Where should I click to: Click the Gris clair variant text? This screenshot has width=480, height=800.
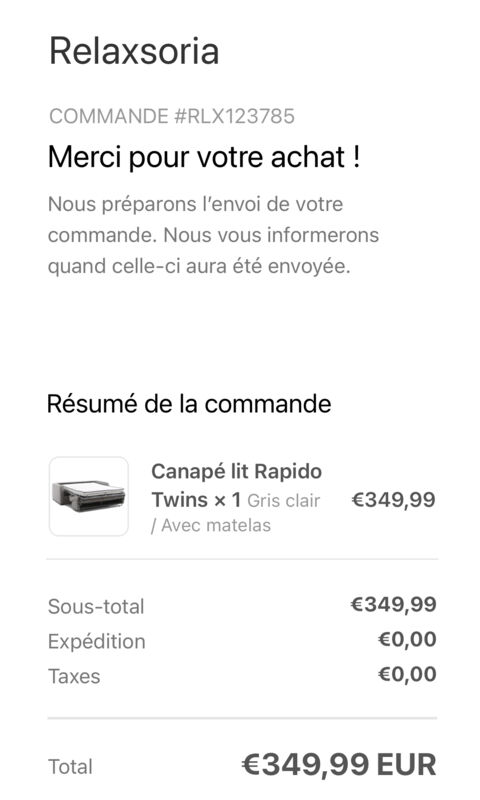coord(284,501)
